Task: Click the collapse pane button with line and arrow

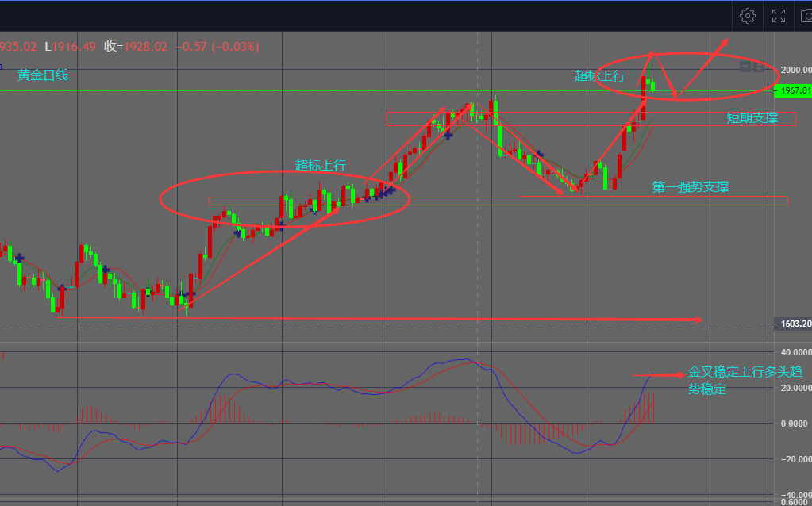Action: tap(759, 67)
